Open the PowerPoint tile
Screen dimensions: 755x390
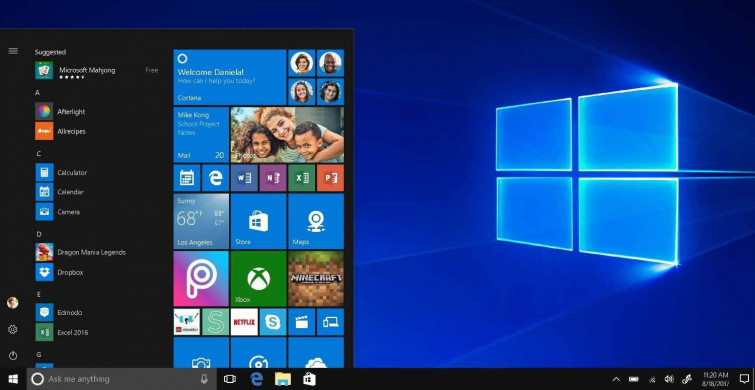click(330, 178)
